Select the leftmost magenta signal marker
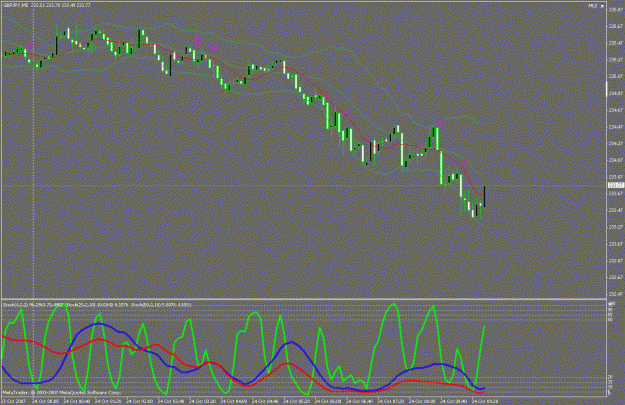The image size is (625, 405). [x=29, y=46]
